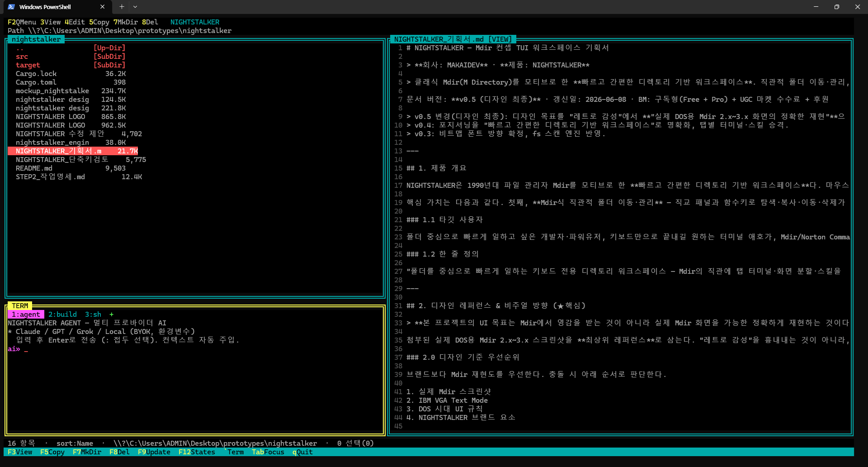Click q Quit in bottom function bar
Image resolution: width=868 pixels, height=467 pixels.
pyautogui.click(x=302, y=452)
